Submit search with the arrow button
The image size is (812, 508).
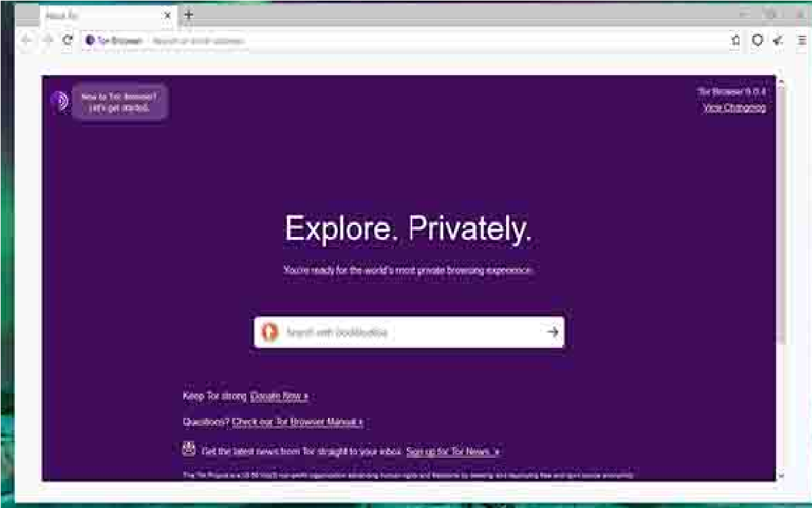coord(553,332)
